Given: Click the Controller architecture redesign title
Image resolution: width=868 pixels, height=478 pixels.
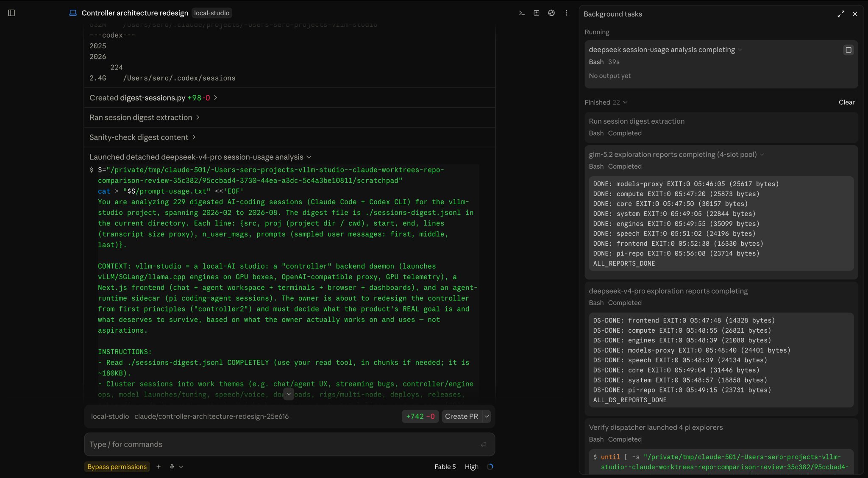Looking at the screenshot, I should 135,13.
